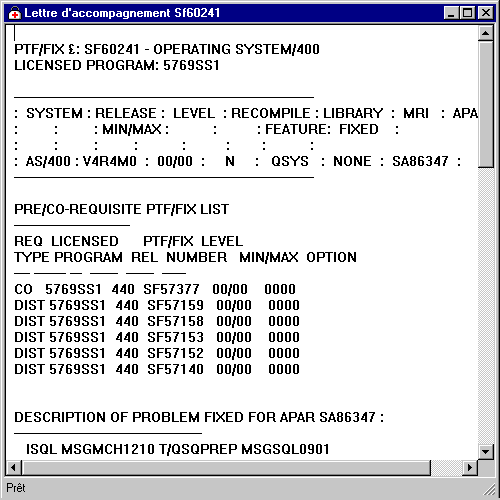Click the 'MIN/MAX' header under RELEASE
Screen dimensions: 500x500
[x=132, y=129]
